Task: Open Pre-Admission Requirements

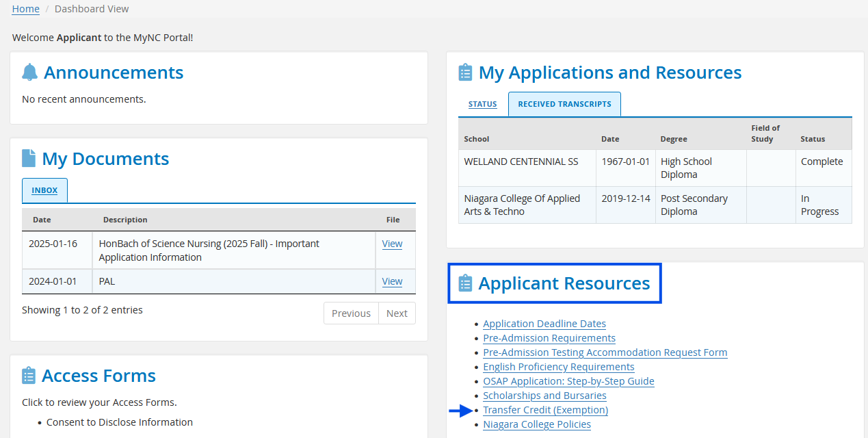Action: (x=549, y=337)
